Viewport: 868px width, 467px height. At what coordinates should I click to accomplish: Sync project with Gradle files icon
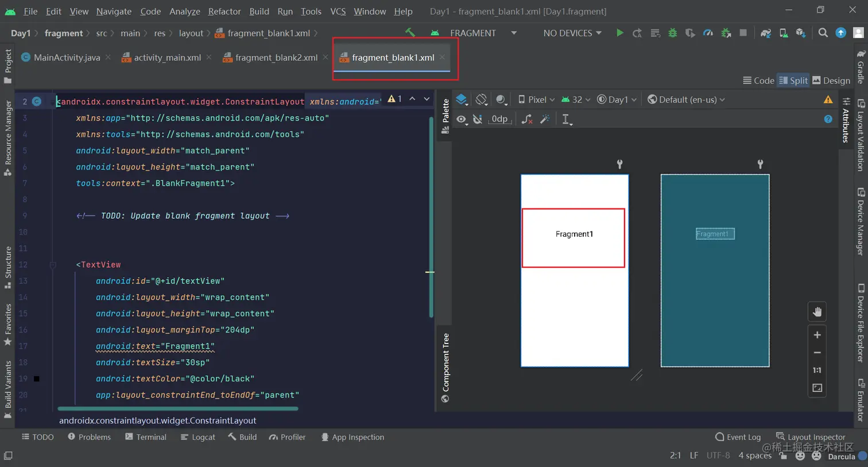(x=766, y=33)
